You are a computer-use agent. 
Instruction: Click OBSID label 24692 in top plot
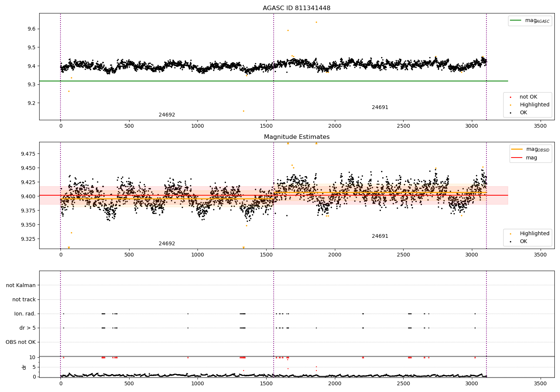pyautogui.click(x=167, y=115)
